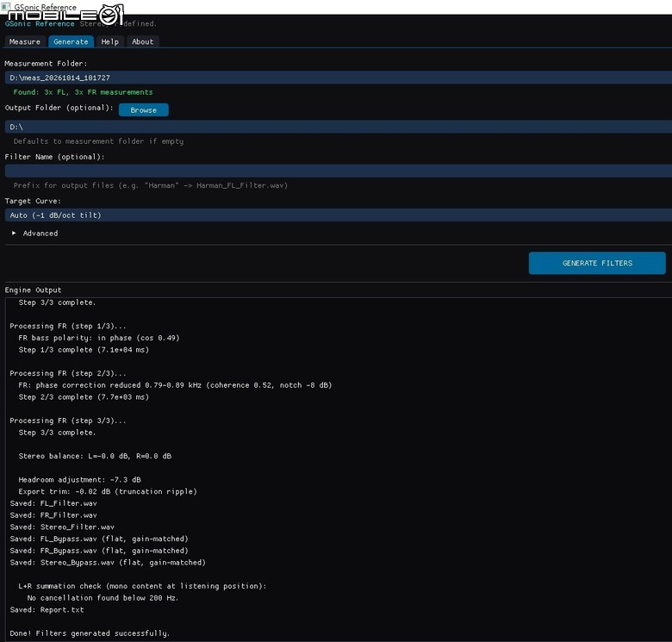Screen dimensions: 672x642
Task: Click the 'Measurement Folder:' label
Action: coord(46,64)
